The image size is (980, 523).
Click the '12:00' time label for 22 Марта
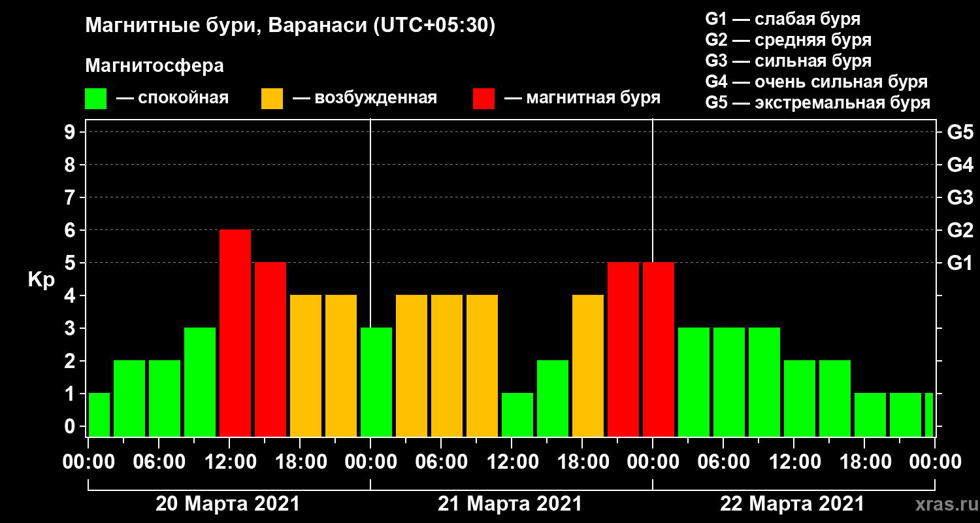click(x=794, y=462)
